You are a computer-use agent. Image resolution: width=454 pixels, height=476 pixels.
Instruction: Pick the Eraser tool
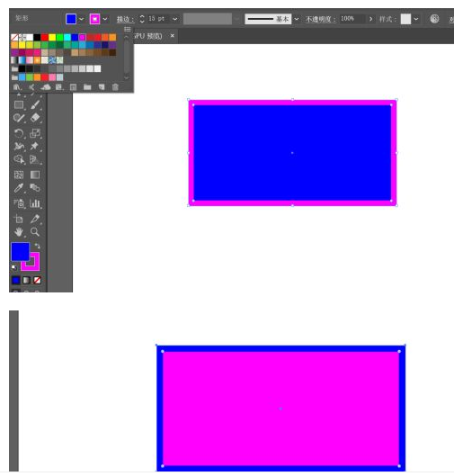pos(35,118)
